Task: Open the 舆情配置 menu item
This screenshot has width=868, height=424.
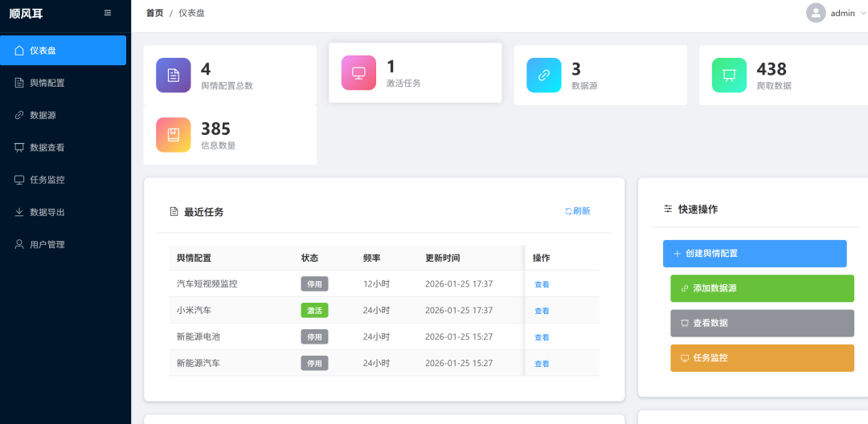Action: click(63, 83)
